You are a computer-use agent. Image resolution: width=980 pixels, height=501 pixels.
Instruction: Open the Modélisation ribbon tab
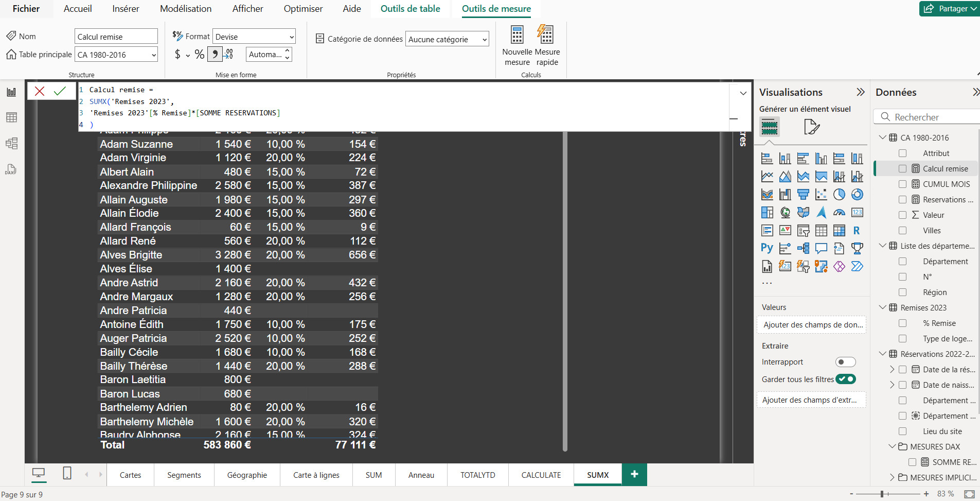pos(186,9)
